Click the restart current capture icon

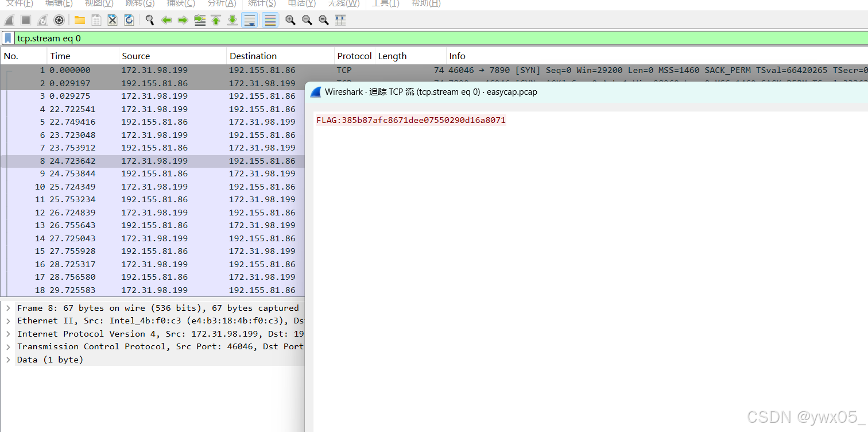[x=42, y=20]
